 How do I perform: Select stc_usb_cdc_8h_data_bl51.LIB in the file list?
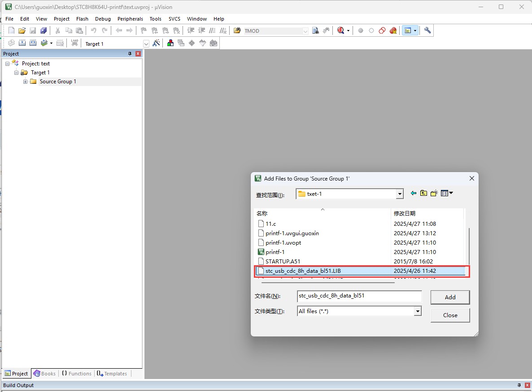click(361, 271)
